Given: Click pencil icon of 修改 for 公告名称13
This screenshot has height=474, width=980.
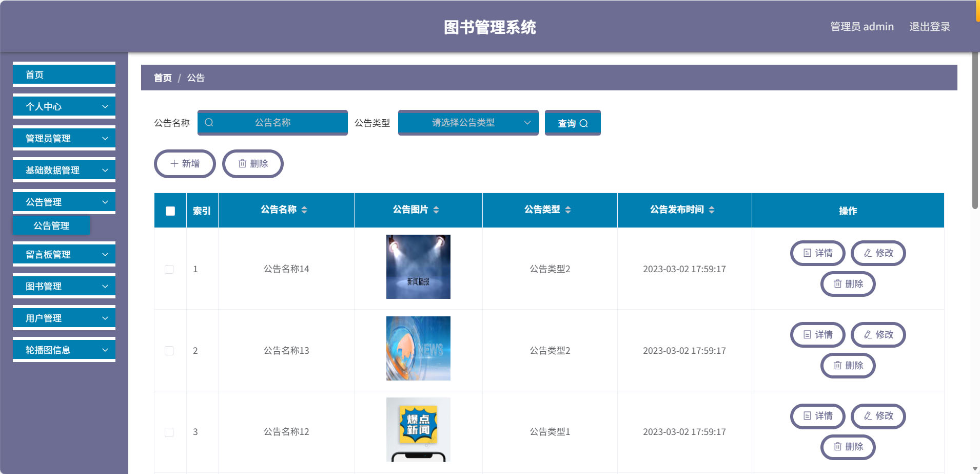Looking at the screenshot, I should (x=868, y=335).
